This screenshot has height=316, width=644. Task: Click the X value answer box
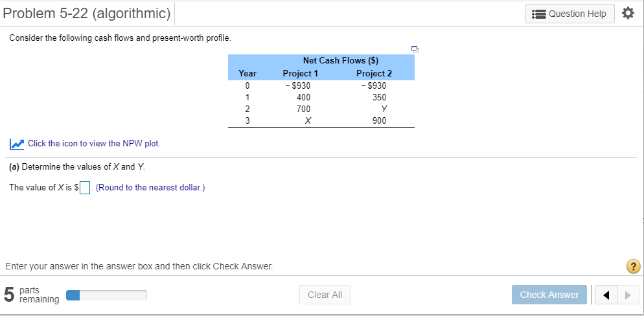(85, 188)
